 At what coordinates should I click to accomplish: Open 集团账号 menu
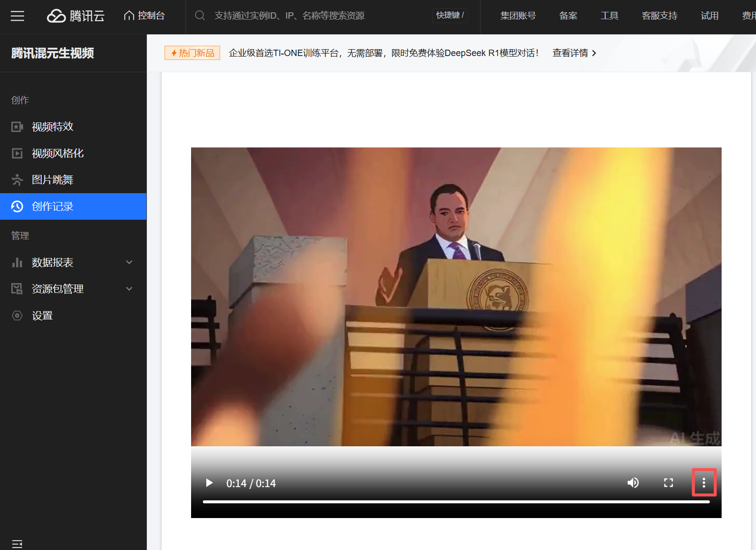(x=518, y=16)
